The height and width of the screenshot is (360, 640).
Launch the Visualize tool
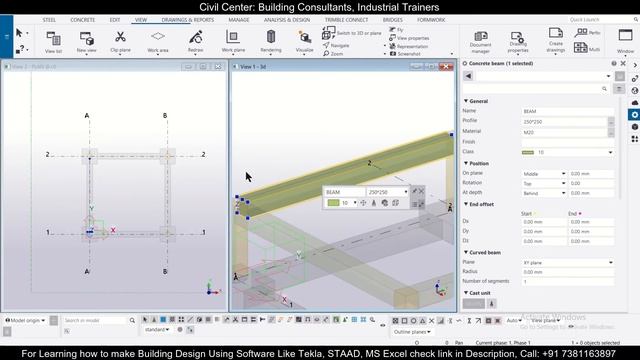pos(304,42)
